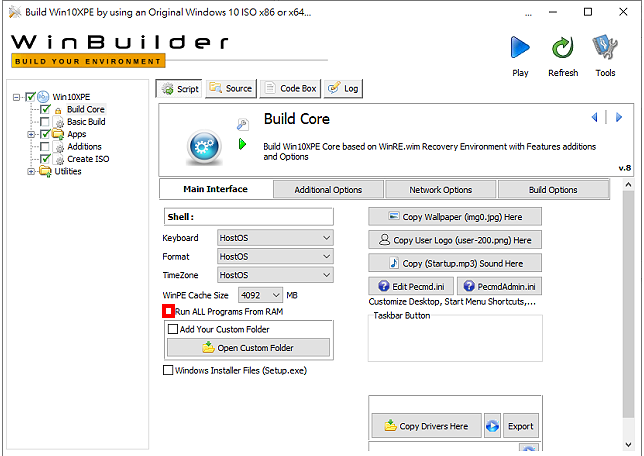The height and width of the screenshot is (456, 644).
Task: Click the scrollbar up arrow
Action: coord(628,185)
